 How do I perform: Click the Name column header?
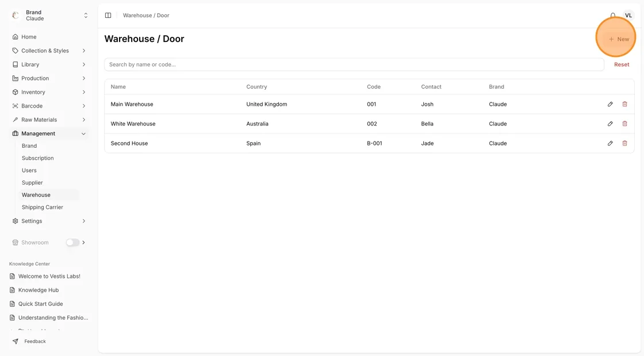[x=118, y=87]
